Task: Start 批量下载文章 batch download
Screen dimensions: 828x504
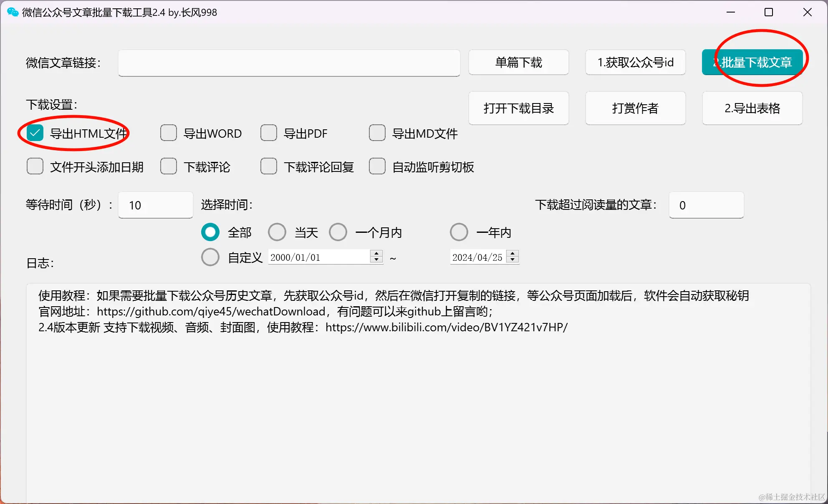Action: click(x=752, y=63)
